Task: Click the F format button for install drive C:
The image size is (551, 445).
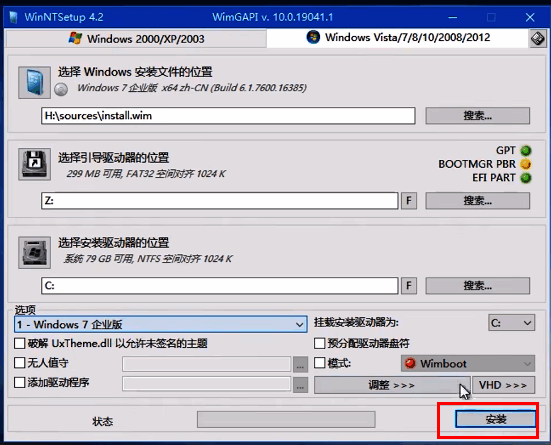Action: pos(409,285)
